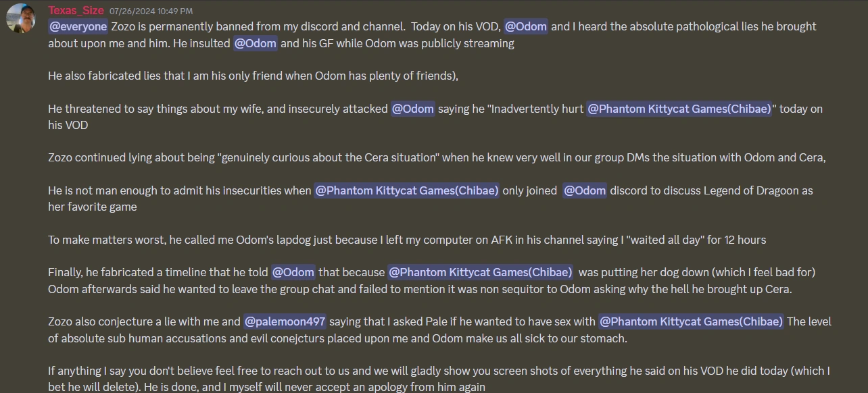
Task: Open the @palemoon497 mention
Action: point(285,321)
